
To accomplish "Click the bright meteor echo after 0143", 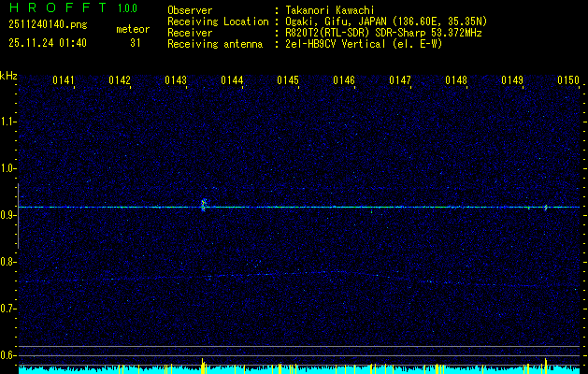I will pyautogui.click(x=204, y=205).
